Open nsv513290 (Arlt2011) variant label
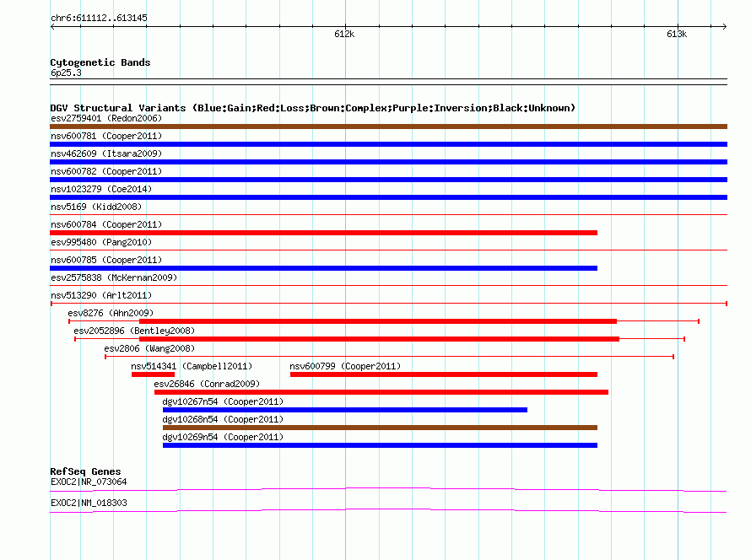Viewport: 751px width, 560px height. coord(101,295)
